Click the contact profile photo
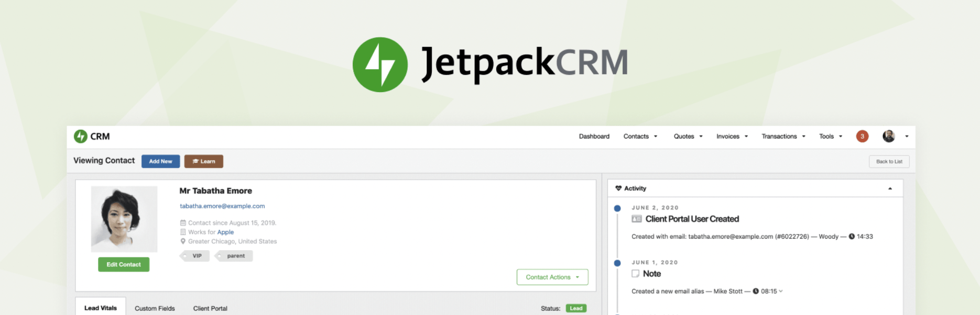Viewport: 980px width, 315px height. pos(124,219)
